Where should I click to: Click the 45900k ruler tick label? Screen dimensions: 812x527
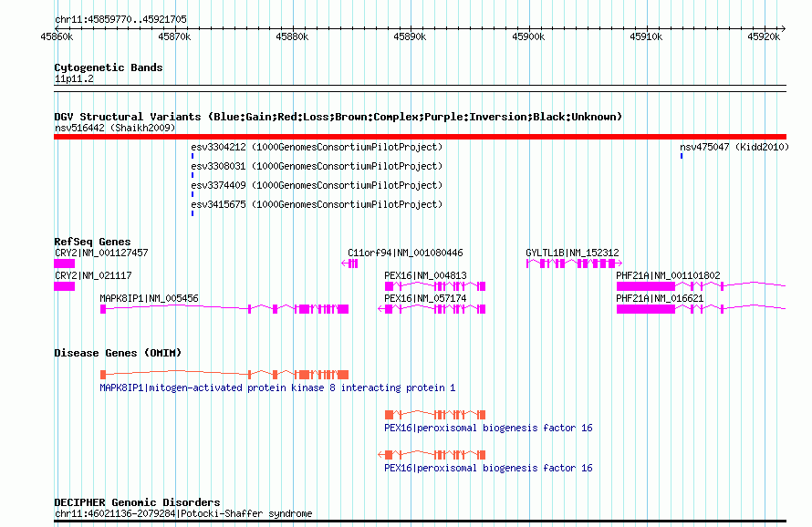pos(528,36)
